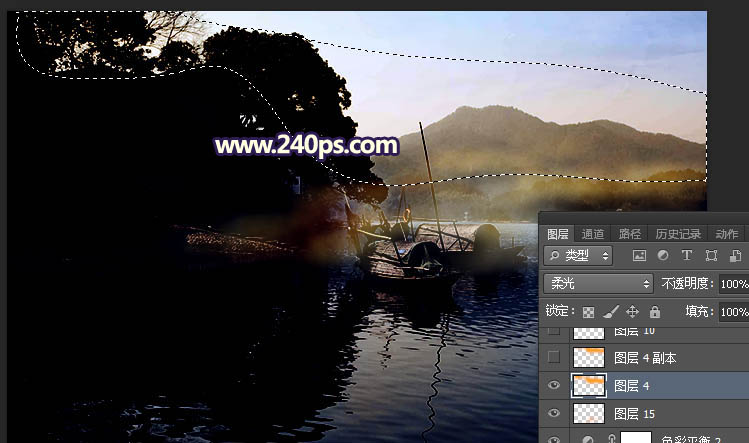This screenshot has height=443, width=749.
Task: Click the 不透明度 opacity value field
Action: (x=733, y=284)
